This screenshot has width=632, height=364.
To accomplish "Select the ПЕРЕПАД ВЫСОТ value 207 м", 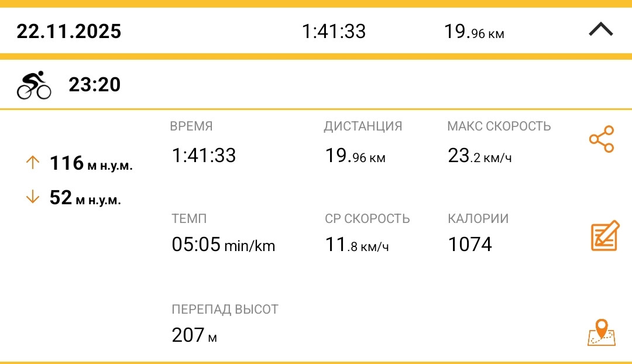I will point(194,335).
